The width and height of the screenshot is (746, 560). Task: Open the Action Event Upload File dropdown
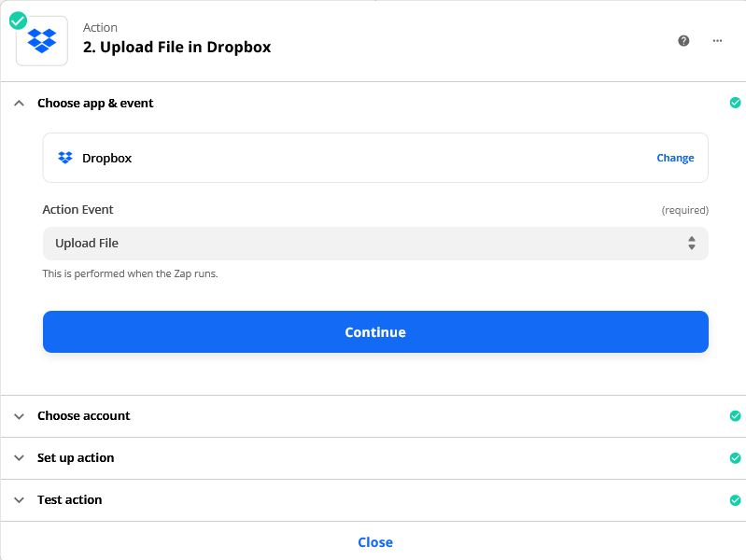coord(375,243)
